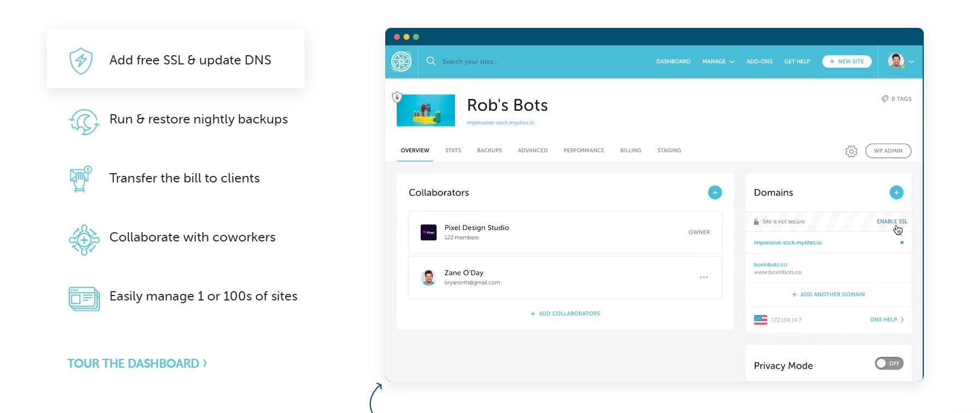
Task: Click Add Collaborators link
Action: coord(565,314)
